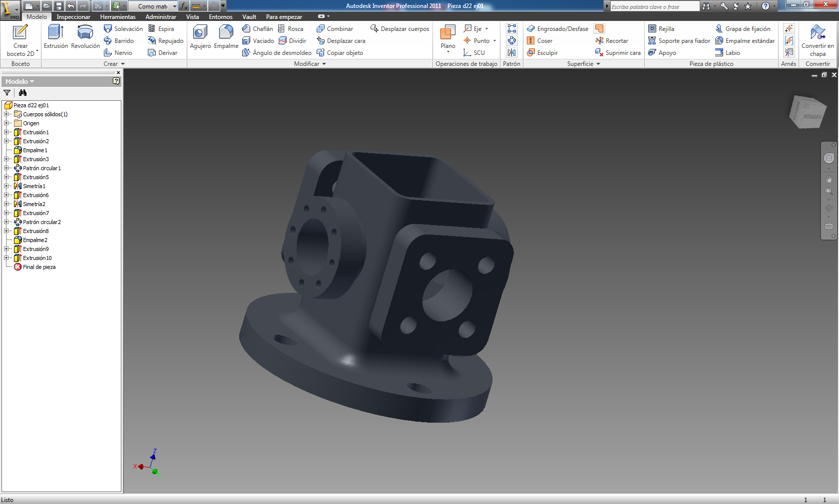
Task: Select Engrosado/Desfase tool
Action: click(557, 29)
